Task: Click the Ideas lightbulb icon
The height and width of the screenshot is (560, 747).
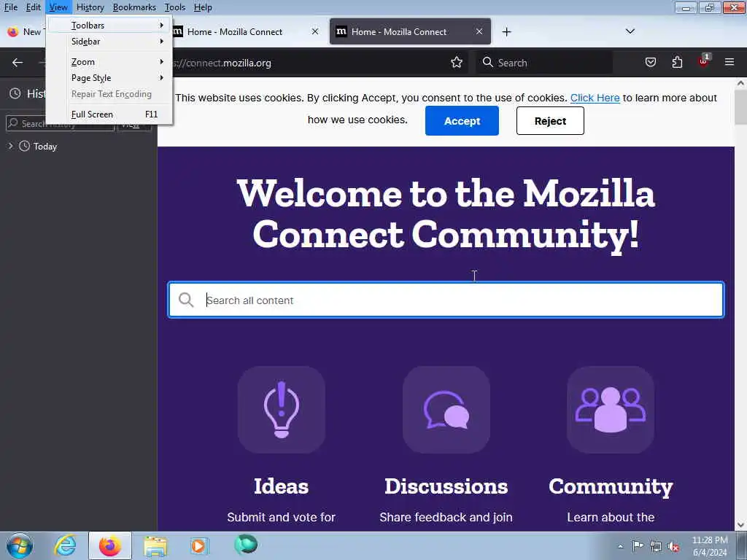Action: (282, 410)
